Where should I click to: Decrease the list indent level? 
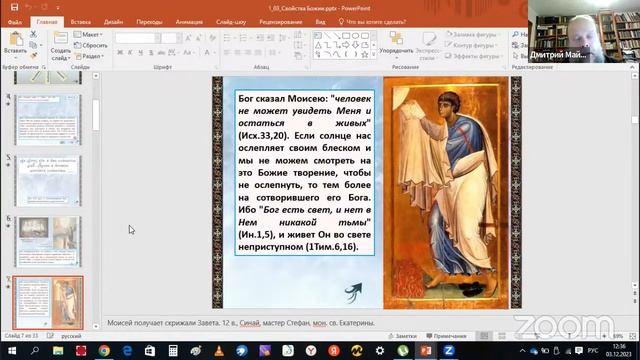260,38
